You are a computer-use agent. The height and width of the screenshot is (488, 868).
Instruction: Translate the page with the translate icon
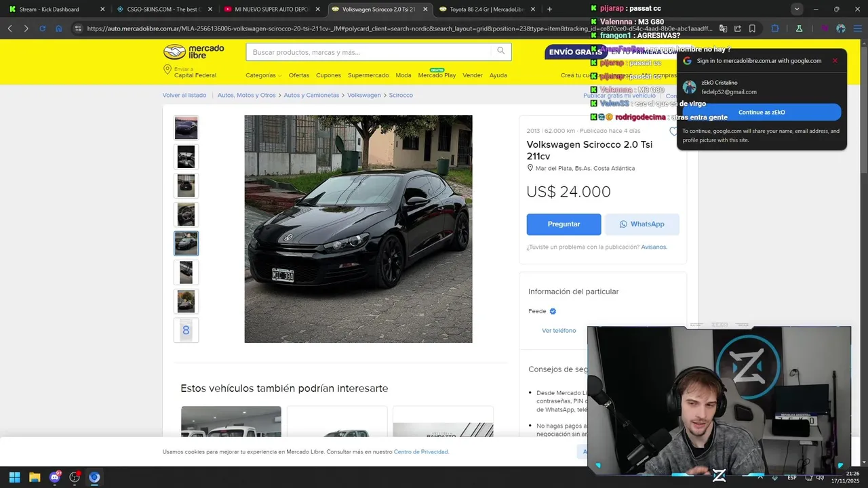click(x=723, y=28)
